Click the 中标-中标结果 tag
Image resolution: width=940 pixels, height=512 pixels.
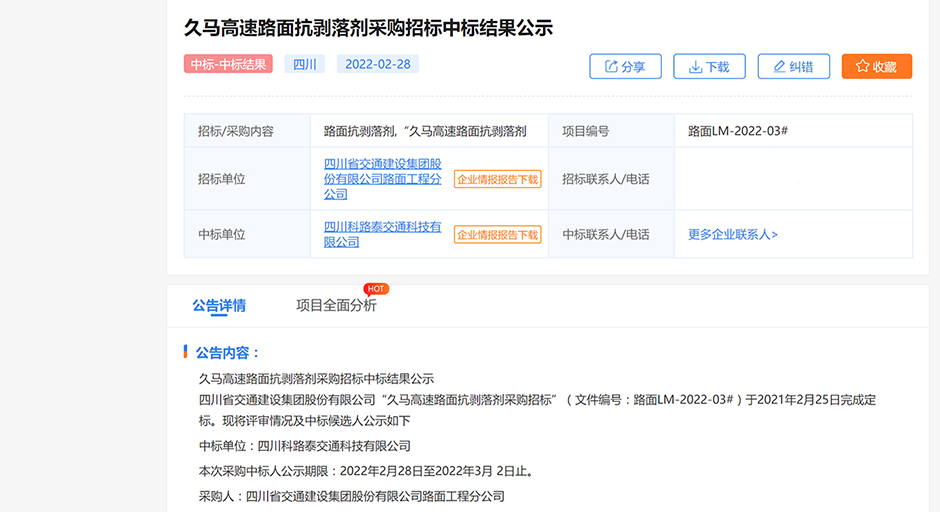228,64
